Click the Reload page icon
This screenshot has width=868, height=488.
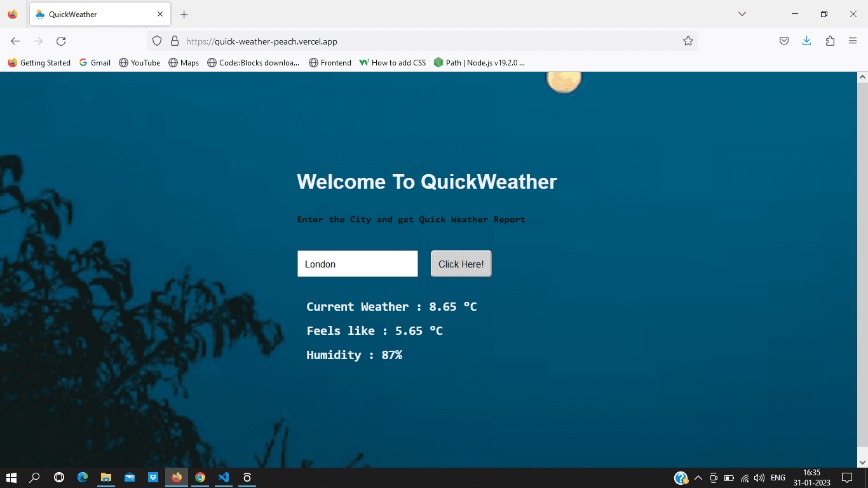(x=61, y=41)
